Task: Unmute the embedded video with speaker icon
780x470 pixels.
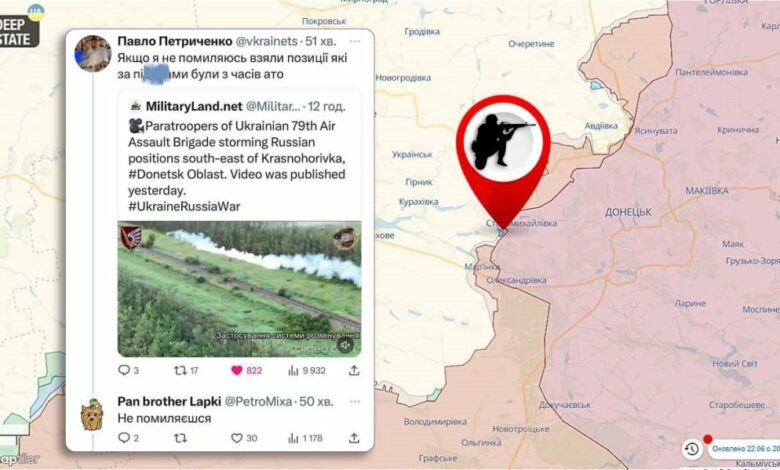Action: [346, 345]
